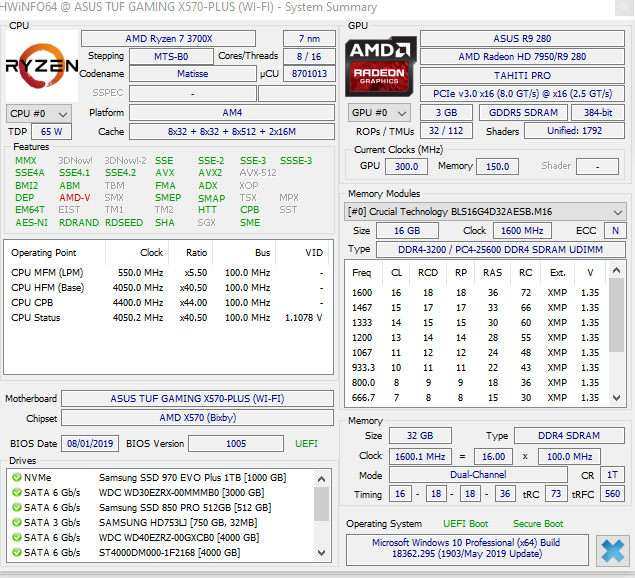Select the Samsung SSD 970 EVO Plus 1TB drive
Screen dimensions: 635x578
pyautogui.click(x=160, y=478)
